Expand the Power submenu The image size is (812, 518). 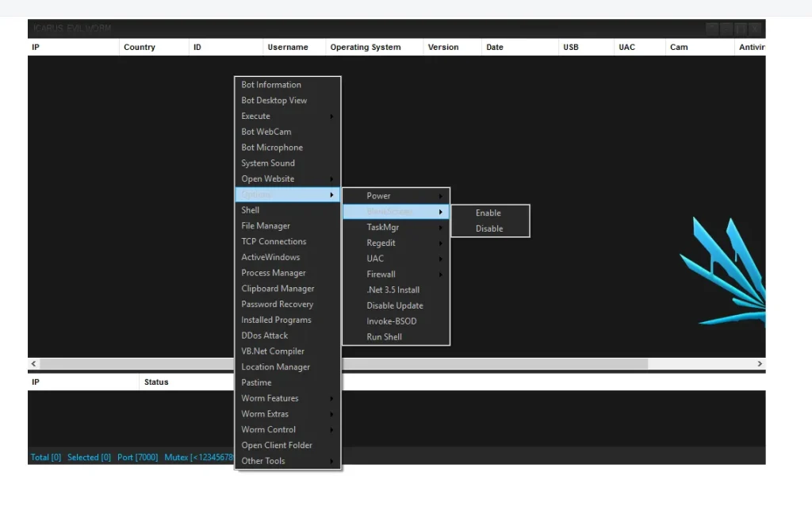point(378,195)
